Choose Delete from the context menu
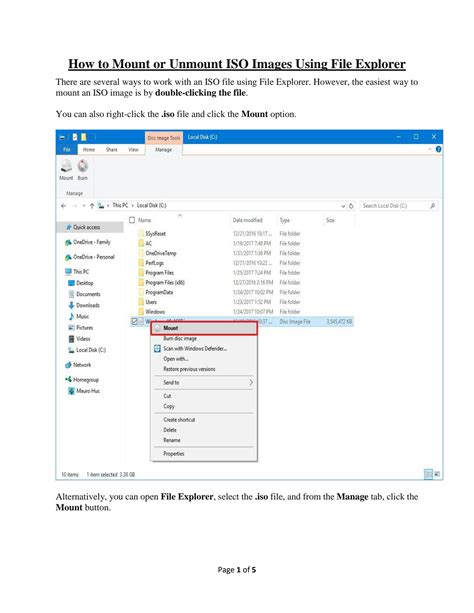 (x=204, y=430)
